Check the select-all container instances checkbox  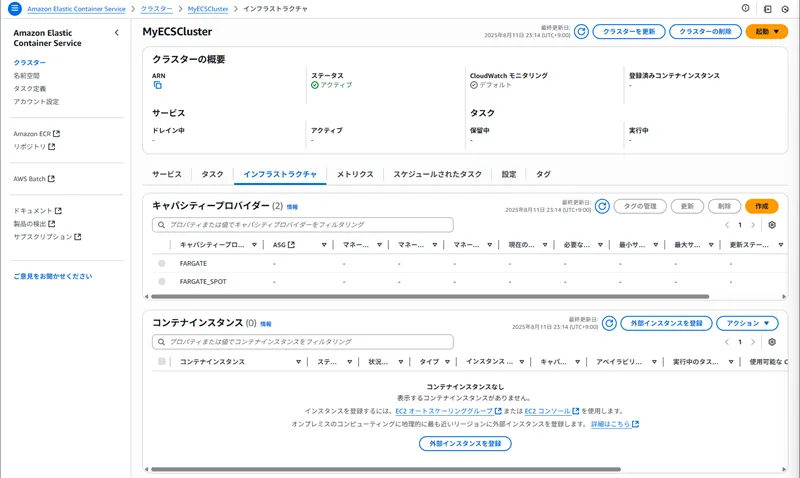[162, 362]
